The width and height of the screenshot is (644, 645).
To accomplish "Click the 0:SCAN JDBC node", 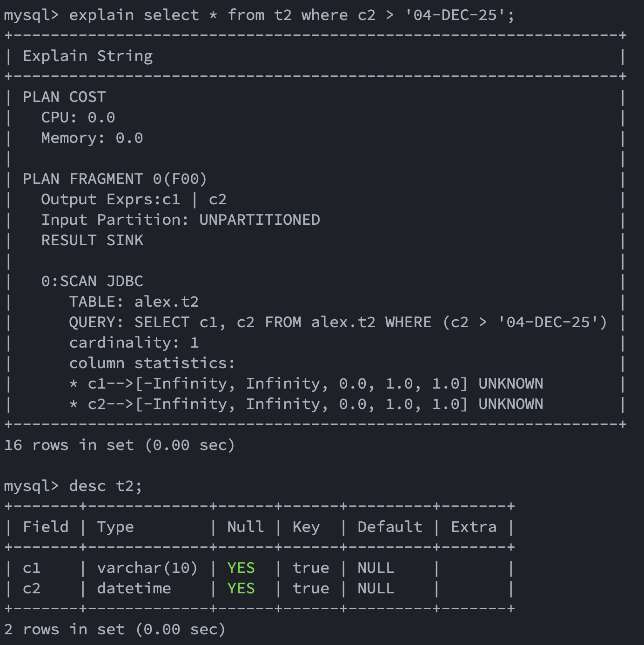I will (x=92, y=281).
